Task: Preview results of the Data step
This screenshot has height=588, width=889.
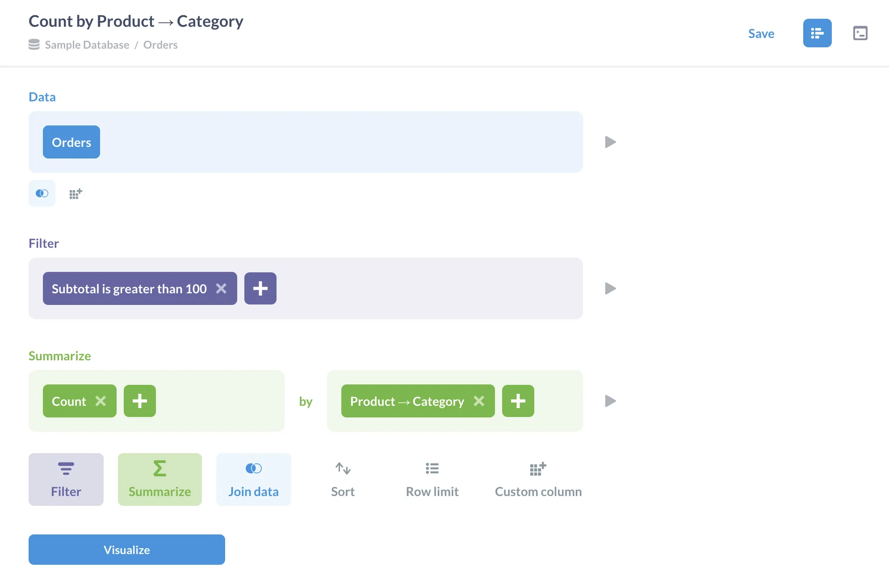Action: click(611, 142)
